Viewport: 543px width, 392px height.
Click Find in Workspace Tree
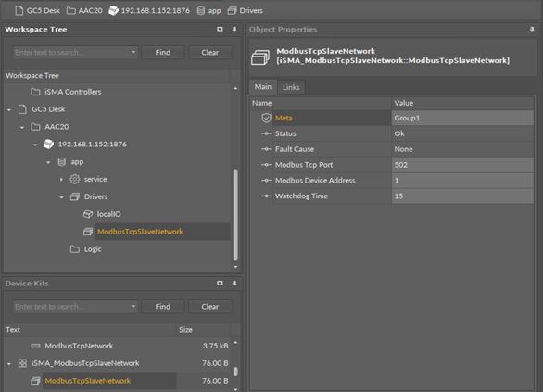click(x=163, y=52)
